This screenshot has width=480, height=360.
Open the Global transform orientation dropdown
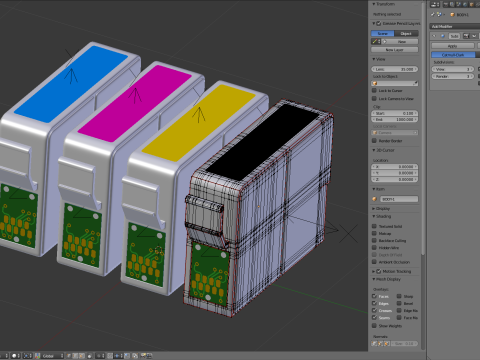point(52,356)
